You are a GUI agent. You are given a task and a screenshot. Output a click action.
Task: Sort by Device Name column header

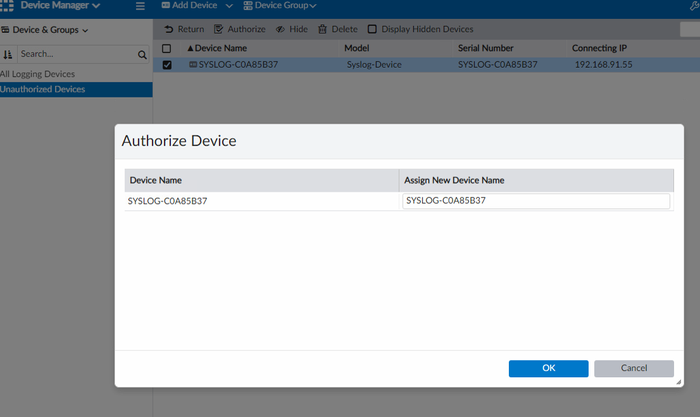220,48
